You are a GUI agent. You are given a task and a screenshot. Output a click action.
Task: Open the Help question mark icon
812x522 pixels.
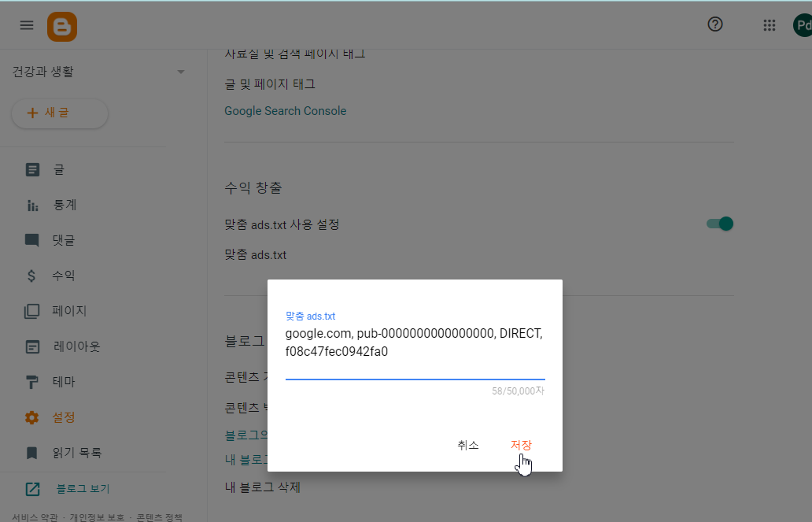(714, 24)
